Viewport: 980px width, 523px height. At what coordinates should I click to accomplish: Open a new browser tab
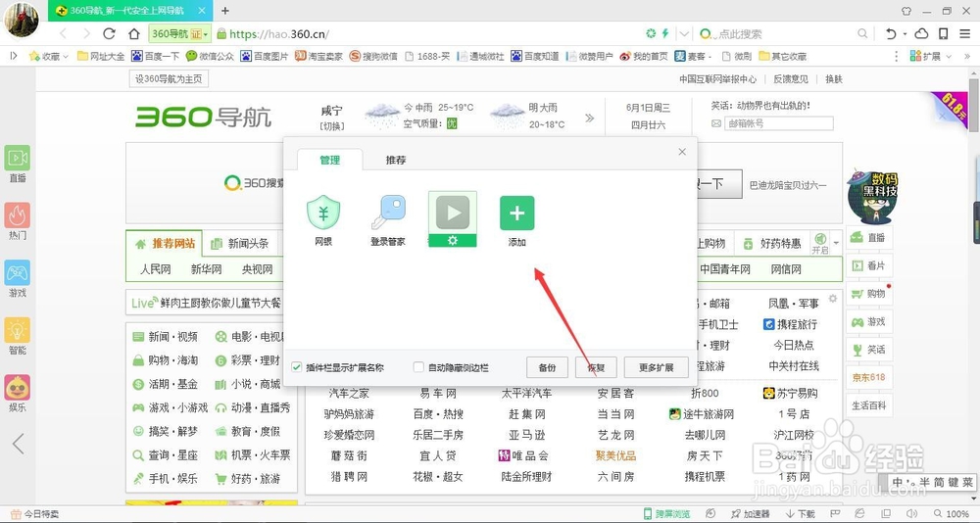pyautogui.click(x=225, y=10)
